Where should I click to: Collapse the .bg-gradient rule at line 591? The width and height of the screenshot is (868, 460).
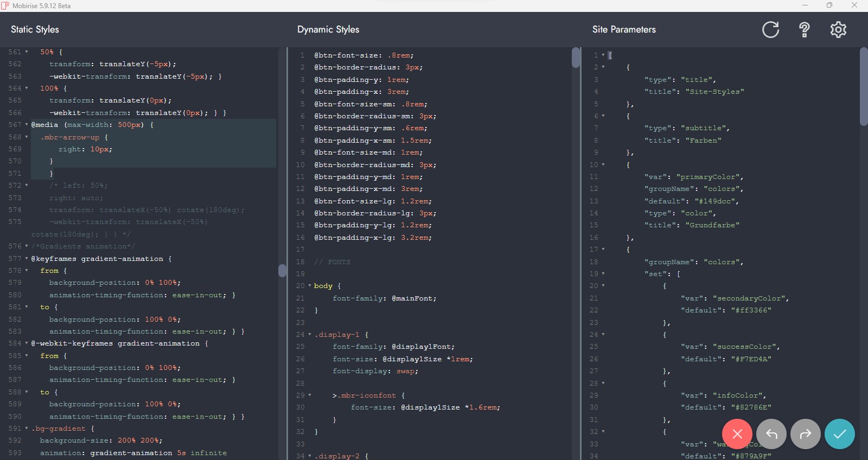coord(27,429)
